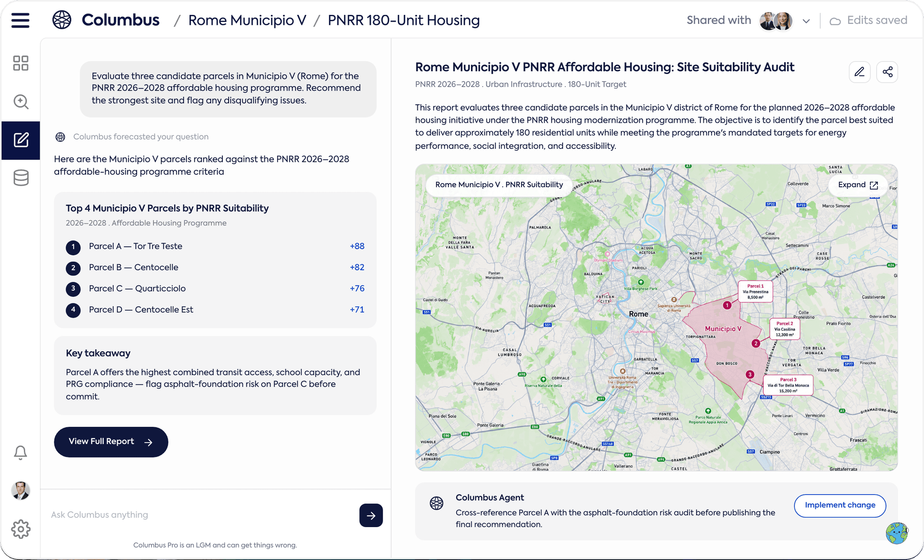The height and width of the screenshot is (560, 924).
Task: Open the hamburger menu
Action: coord(20,20)
